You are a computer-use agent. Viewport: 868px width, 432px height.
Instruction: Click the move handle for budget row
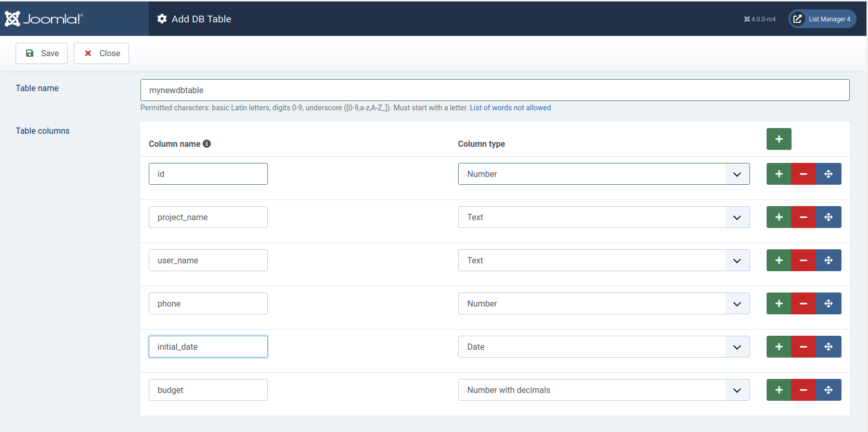[x=828, y=390]
